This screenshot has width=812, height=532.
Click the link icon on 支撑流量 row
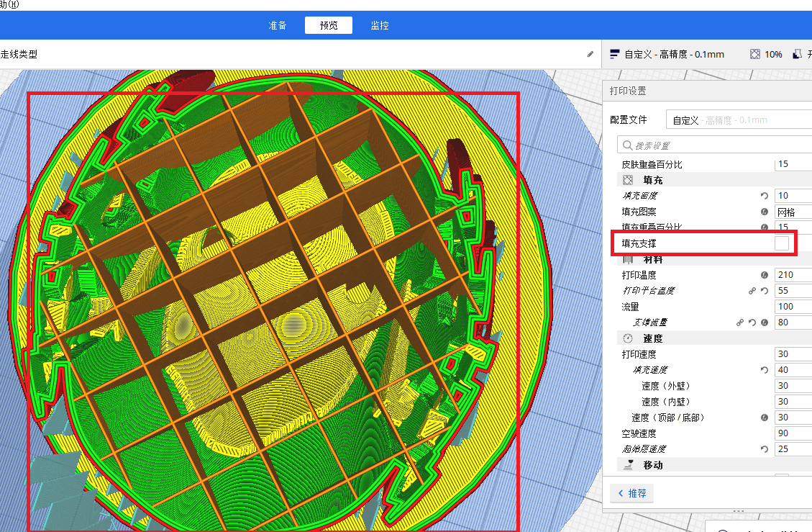[x=739, y=323]
